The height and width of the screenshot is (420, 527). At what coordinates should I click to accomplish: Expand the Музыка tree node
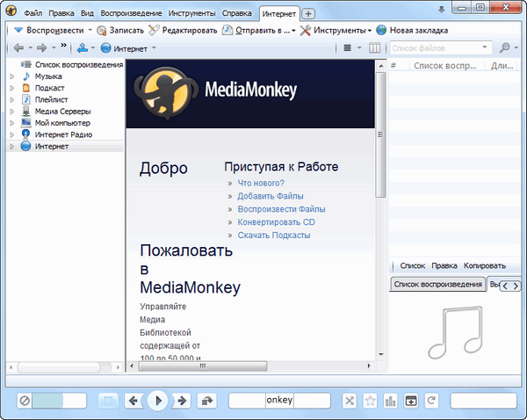(12, 76)
